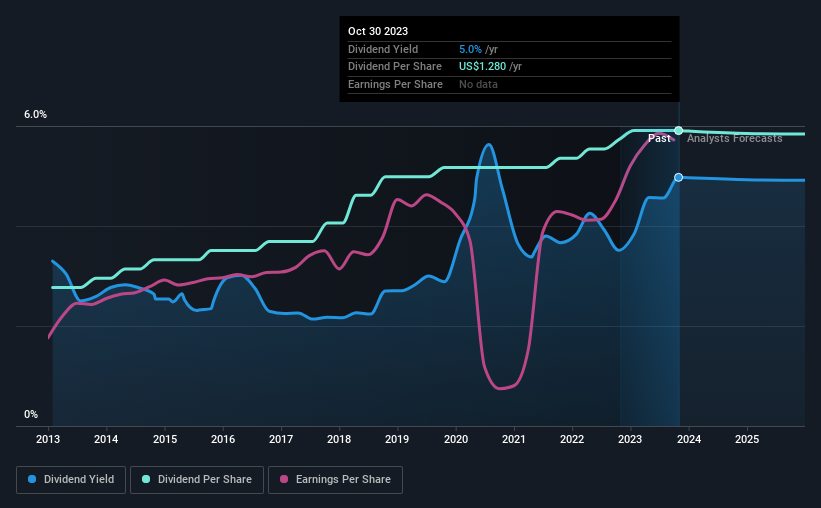This screenshot has width=821, height=508.
Task: Click the 'Earnings Per Share' tooltip row label
Action: (395, 84)
